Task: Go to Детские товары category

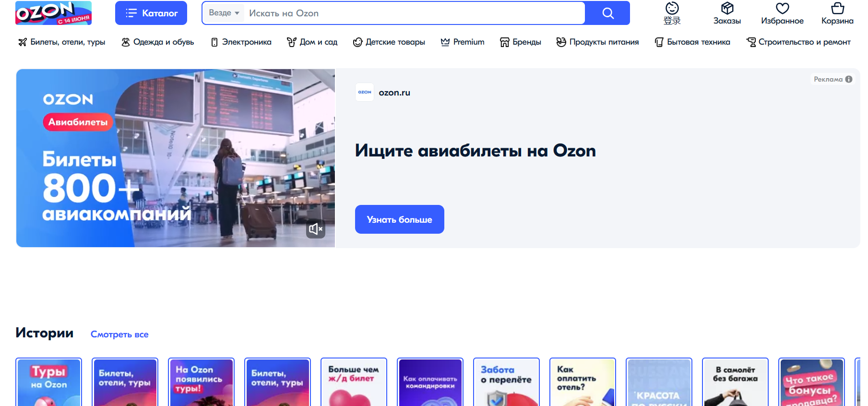Action: [395, 42]
